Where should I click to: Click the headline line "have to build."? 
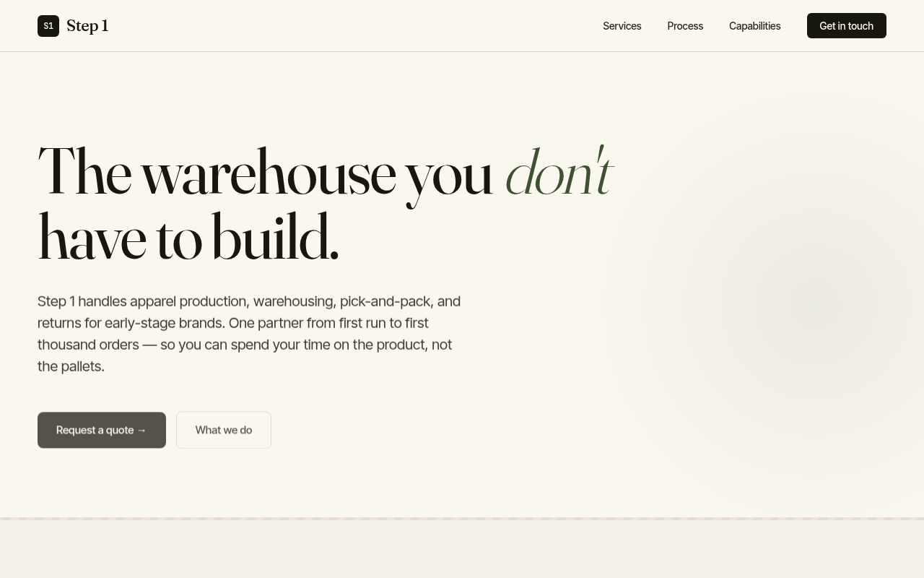[188, 237]
